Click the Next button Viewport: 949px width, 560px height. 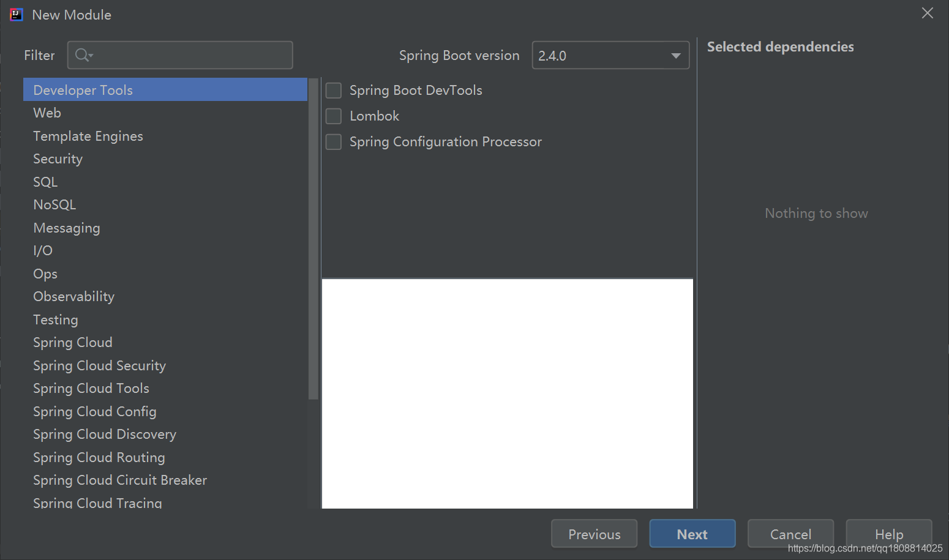692,534
